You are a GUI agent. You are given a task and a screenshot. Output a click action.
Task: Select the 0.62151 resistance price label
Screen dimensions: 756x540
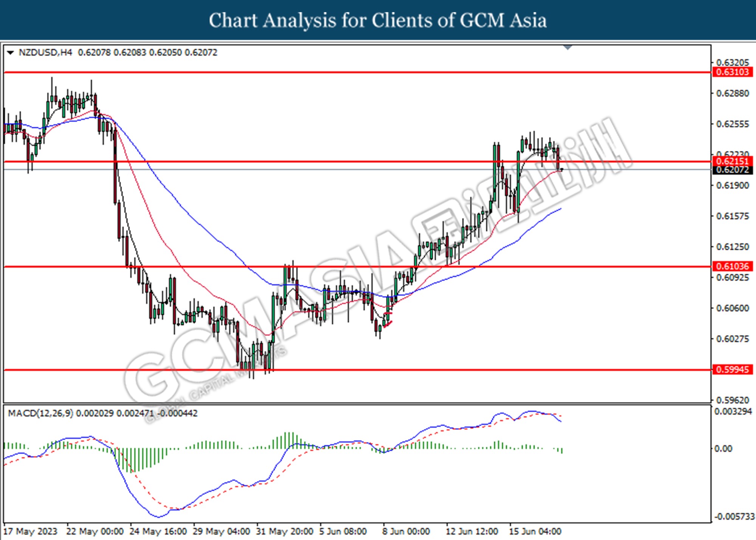pyautogui.click(x=732, y=161)
